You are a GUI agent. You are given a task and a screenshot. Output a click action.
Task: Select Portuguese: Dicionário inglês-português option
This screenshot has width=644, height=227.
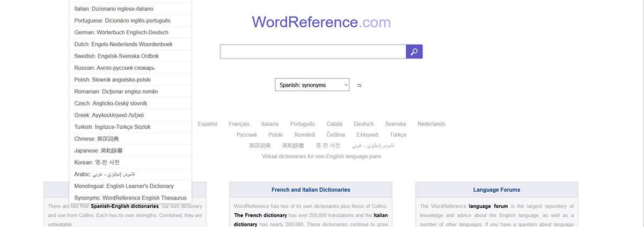130,20
